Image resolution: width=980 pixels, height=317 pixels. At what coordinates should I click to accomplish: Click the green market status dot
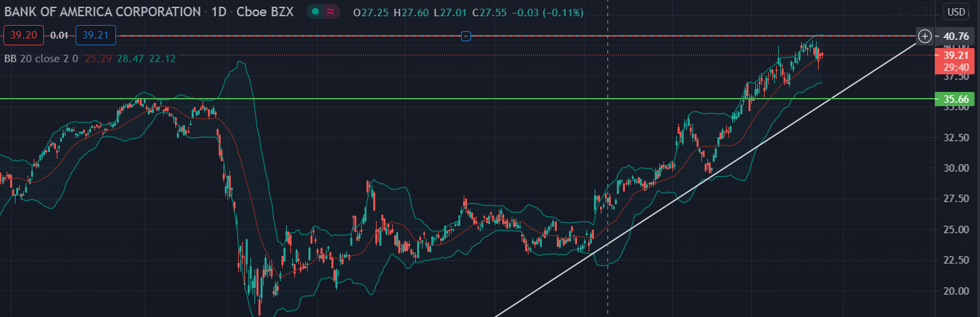tap(315, 12)
